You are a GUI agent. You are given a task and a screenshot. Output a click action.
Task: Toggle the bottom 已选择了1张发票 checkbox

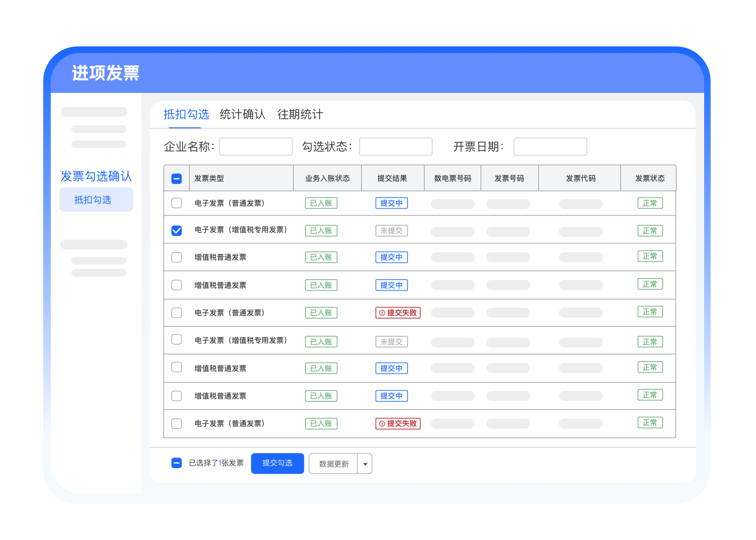[177, 463]
